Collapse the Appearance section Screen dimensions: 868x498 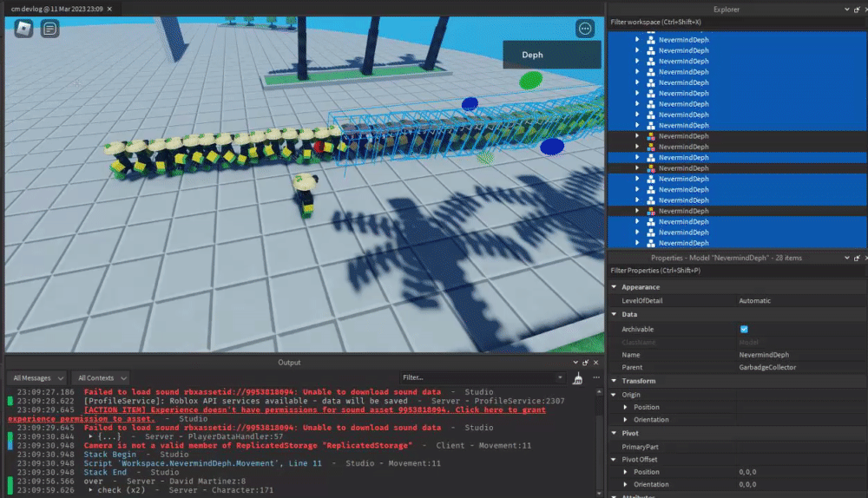(x=614, y=287)
